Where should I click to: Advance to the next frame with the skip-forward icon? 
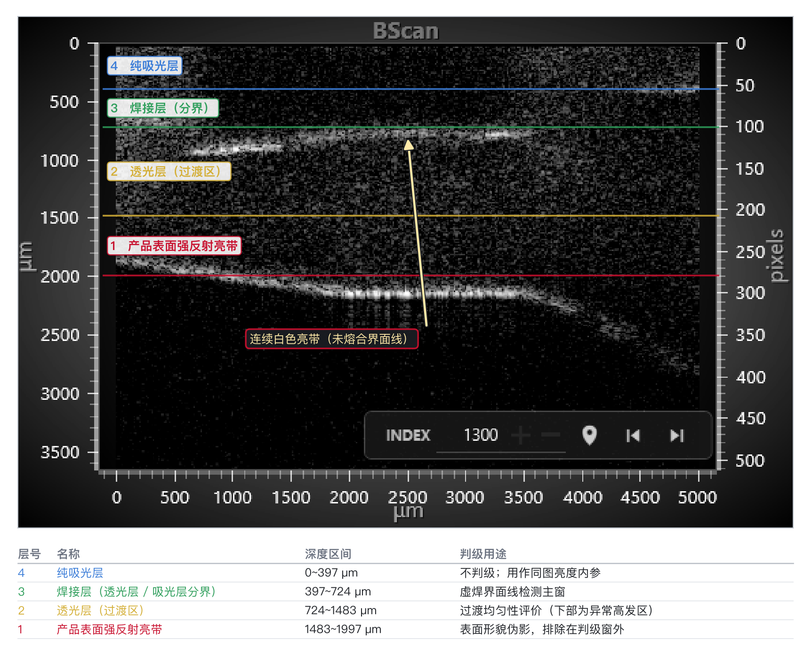[x=677, y=436]
